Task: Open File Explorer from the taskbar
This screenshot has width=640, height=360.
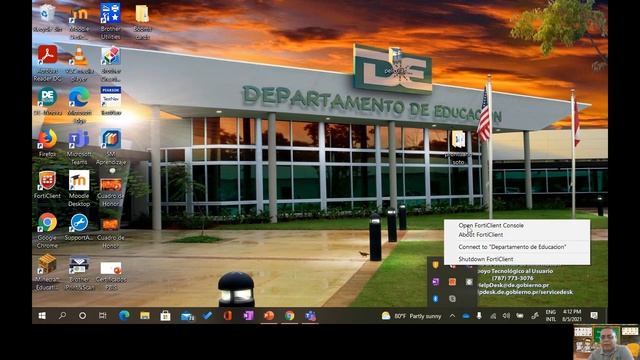Action: point(145,316)
